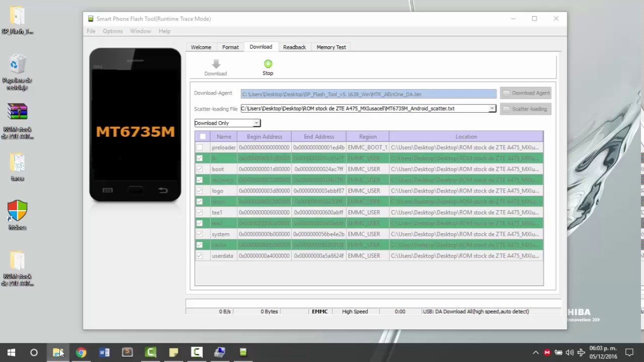Click the airplane mode tray icon
The image size is (644, 362).
[x=581, y=352]
